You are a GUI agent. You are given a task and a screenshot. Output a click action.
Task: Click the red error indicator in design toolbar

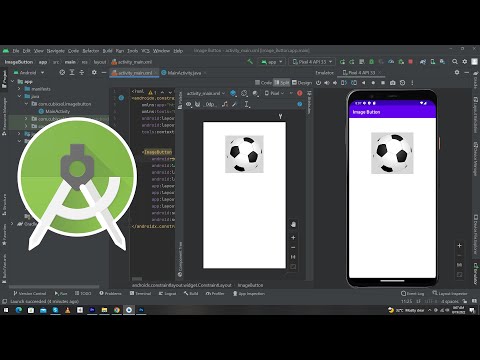[300, 93]
